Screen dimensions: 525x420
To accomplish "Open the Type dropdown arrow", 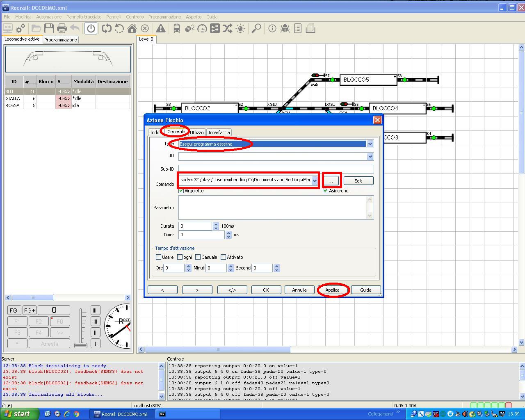I will pos(370,144).
